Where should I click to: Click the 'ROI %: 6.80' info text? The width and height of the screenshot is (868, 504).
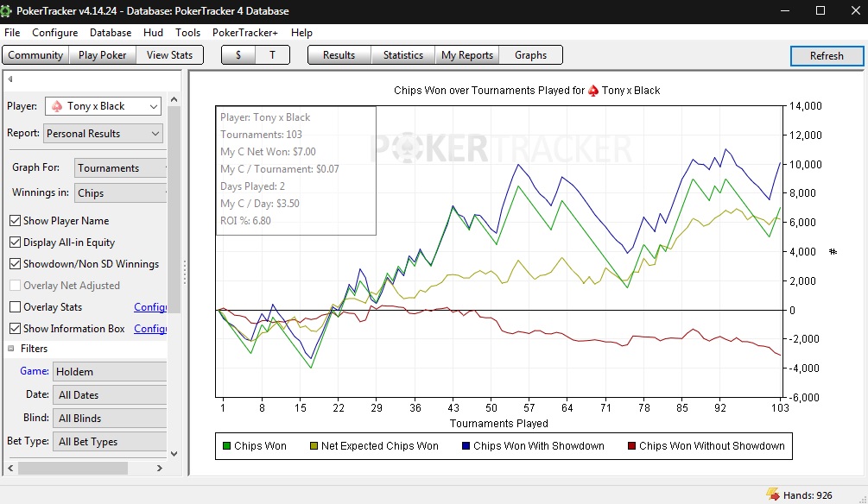click(246, 221)
